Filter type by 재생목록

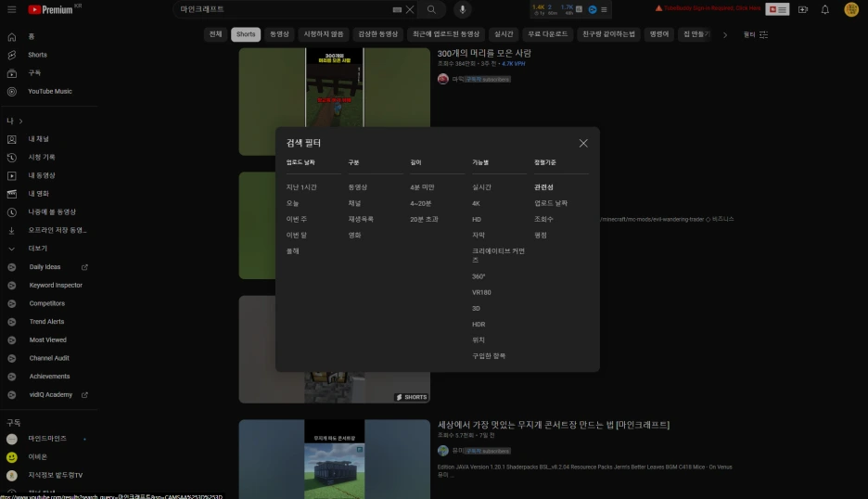tap(361, 219)
